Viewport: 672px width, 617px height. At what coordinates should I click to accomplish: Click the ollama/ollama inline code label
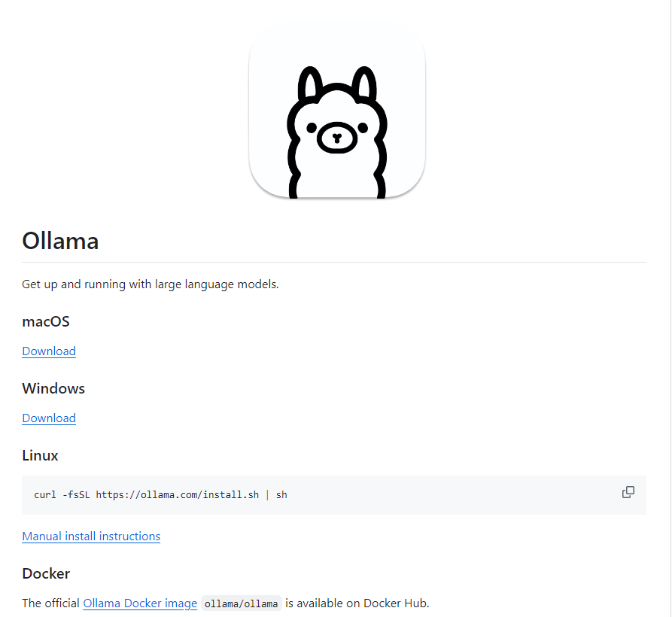click(241, 603)
